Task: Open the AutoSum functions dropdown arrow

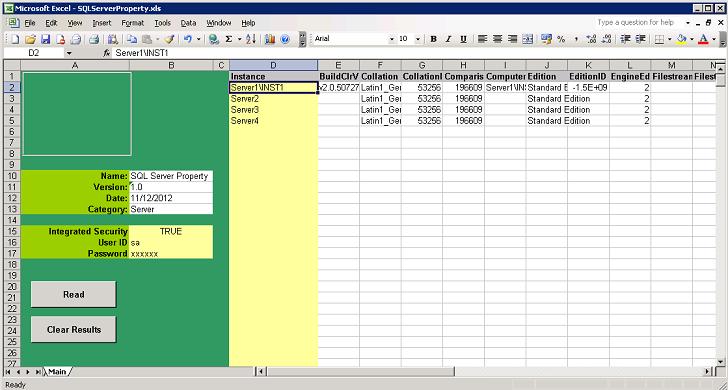Action: [x=240, y=39]
